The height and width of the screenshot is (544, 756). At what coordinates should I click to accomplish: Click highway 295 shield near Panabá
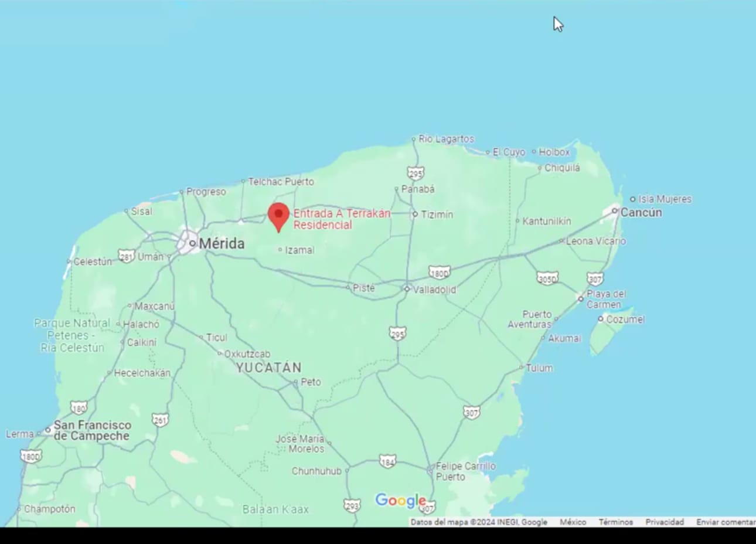click(x=416, y=173)
